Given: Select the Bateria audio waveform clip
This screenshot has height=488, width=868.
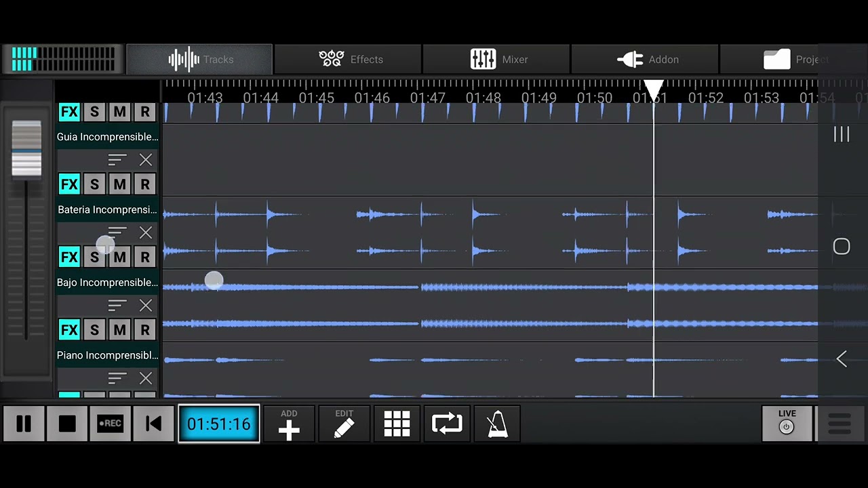Looking at the screenshot, I should 490,232.
